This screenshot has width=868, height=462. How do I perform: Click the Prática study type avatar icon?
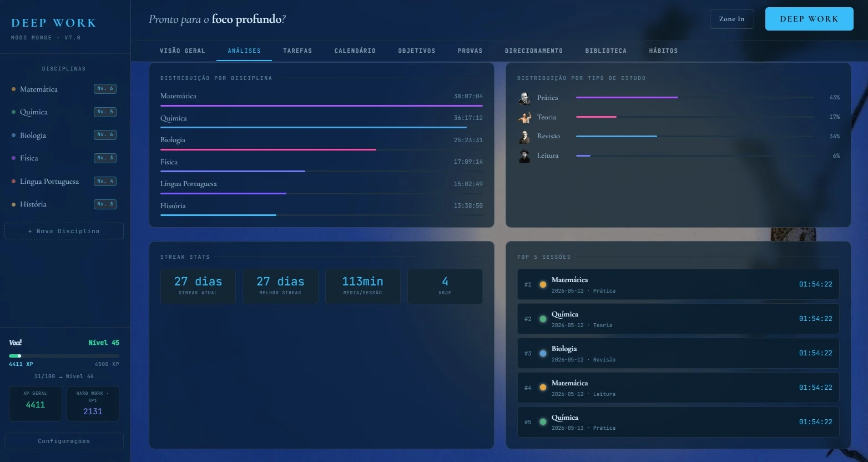(524, 98)
